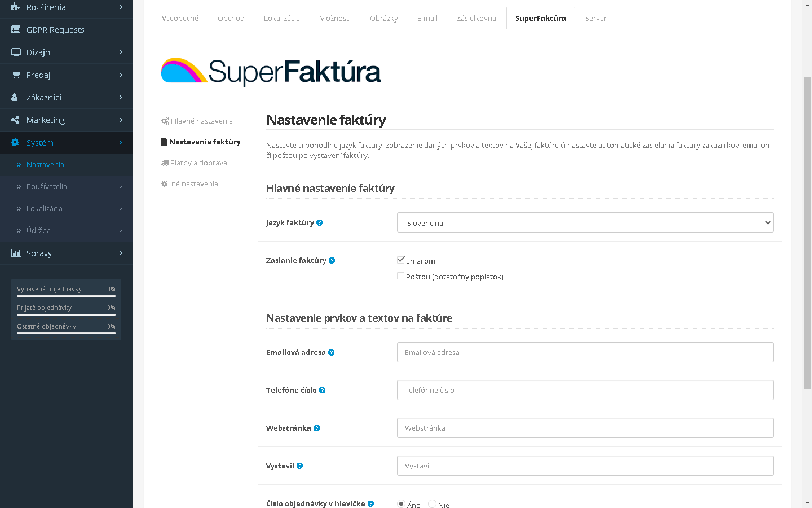Click the help icon next to Vystavil
The image size is (812, 508).
click(299, 466)
